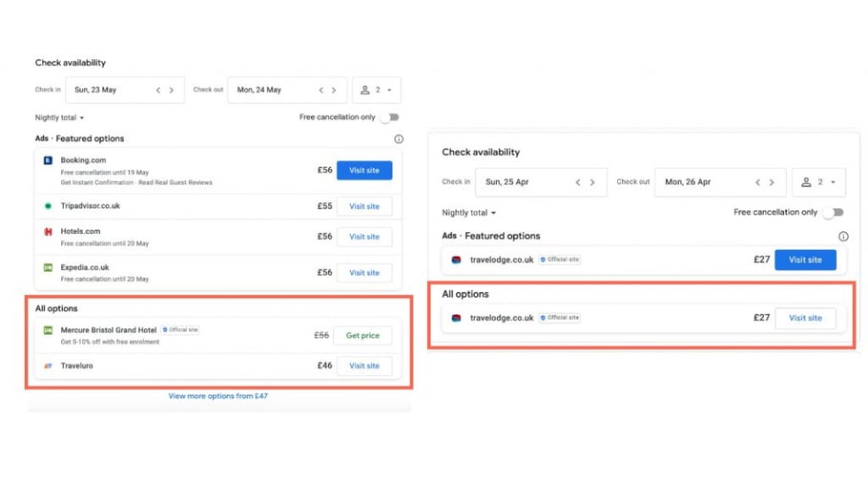Visit site for Tripadvisor.co.uk
The image size is (868, 482).
point(364,206)
